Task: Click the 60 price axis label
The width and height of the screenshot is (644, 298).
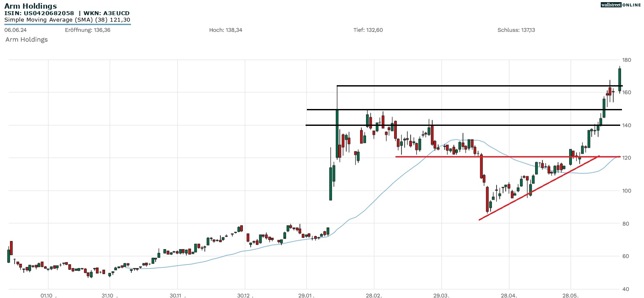Action: point(625,256)
